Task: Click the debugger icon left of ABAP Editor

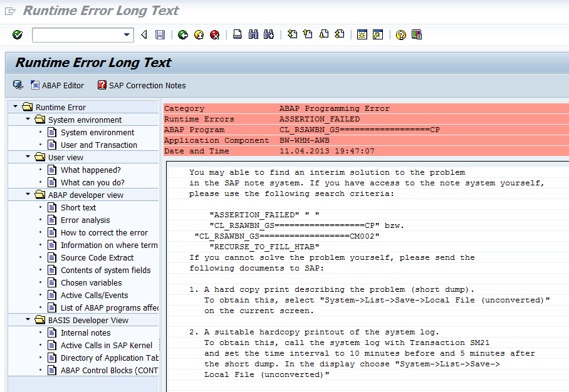Action: [x=18, y=85]
